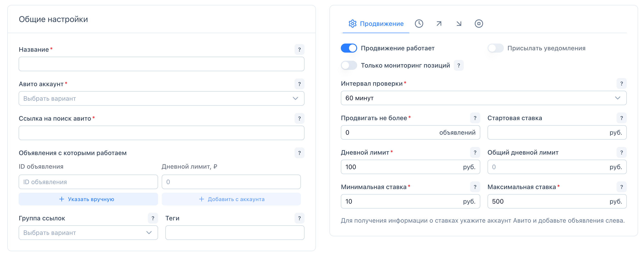This screenshot has width=644, height=258.
Task: Open the Группа ссылок dropdown
Action: click(x=88, y=233)
